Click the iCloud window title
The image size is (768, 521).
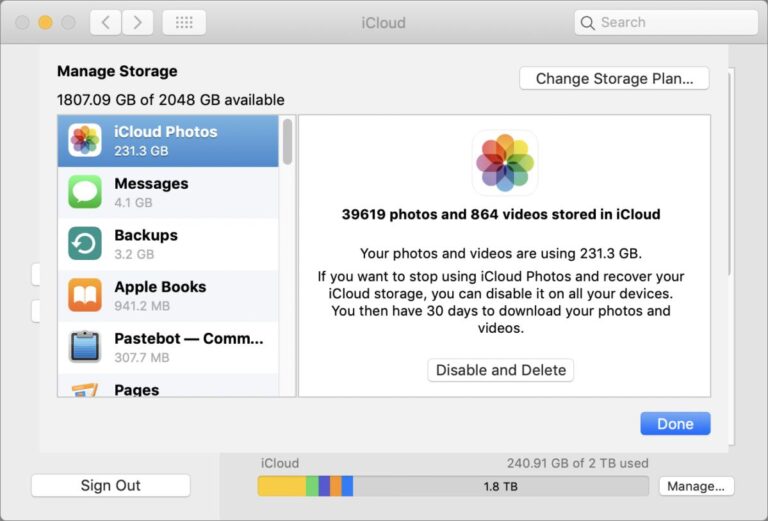[x=384, y=23]
